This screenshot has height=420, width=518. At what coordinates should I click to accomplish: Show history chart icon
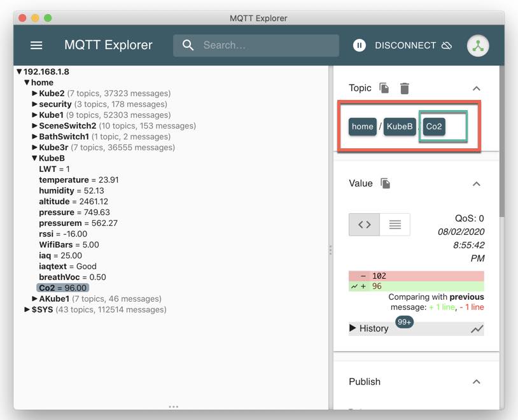pyautogui.click(x=477, y=329)
